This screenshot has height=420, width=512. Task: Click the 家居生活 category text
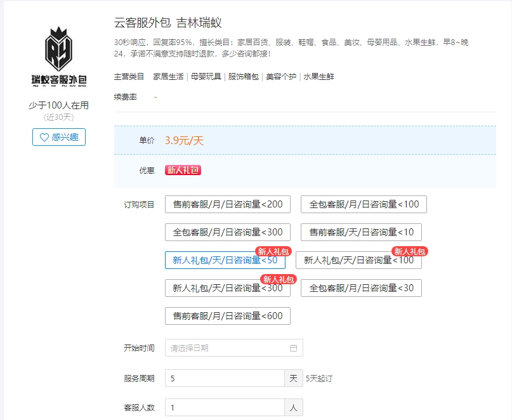tap(169, 77)
